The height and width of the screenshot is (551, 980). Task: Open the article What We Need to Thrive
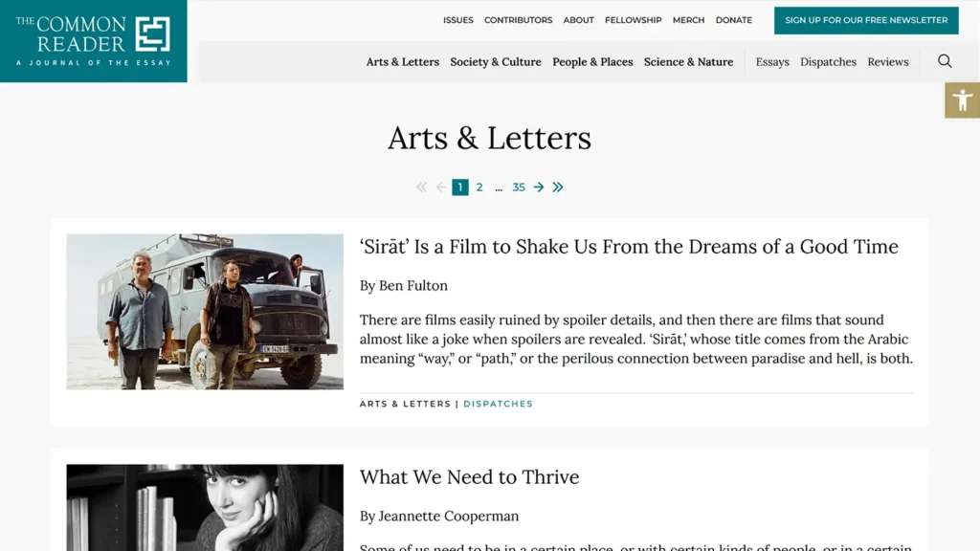[469, 476]
